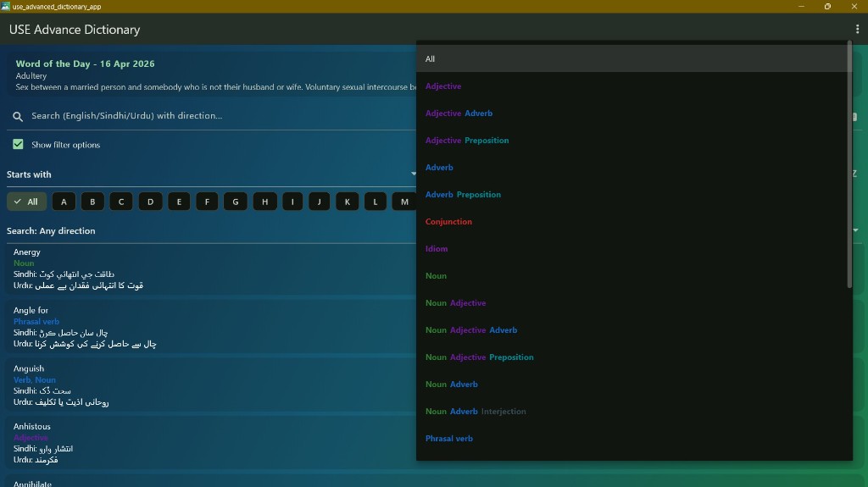Filter words starting with M
Screen dimensions: 868x487
click(404, 202)
